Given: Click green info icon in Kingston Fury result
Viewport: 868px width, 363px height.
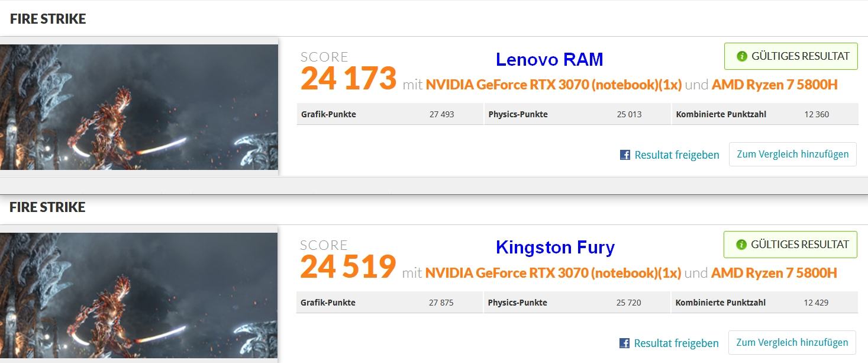Looking at the screenshot, I should pos(741,245).
